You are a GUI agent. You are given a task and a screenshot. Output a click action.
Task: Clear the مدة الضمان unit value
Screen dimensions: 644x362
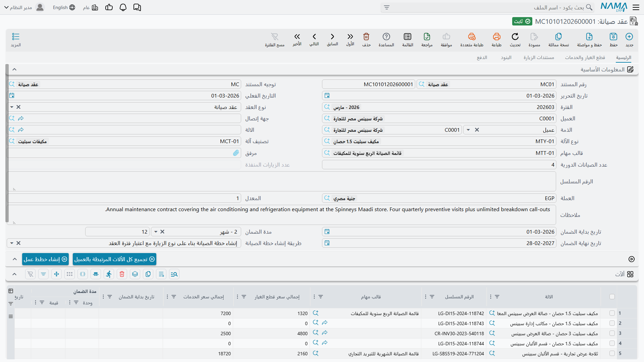click(162, 232)
